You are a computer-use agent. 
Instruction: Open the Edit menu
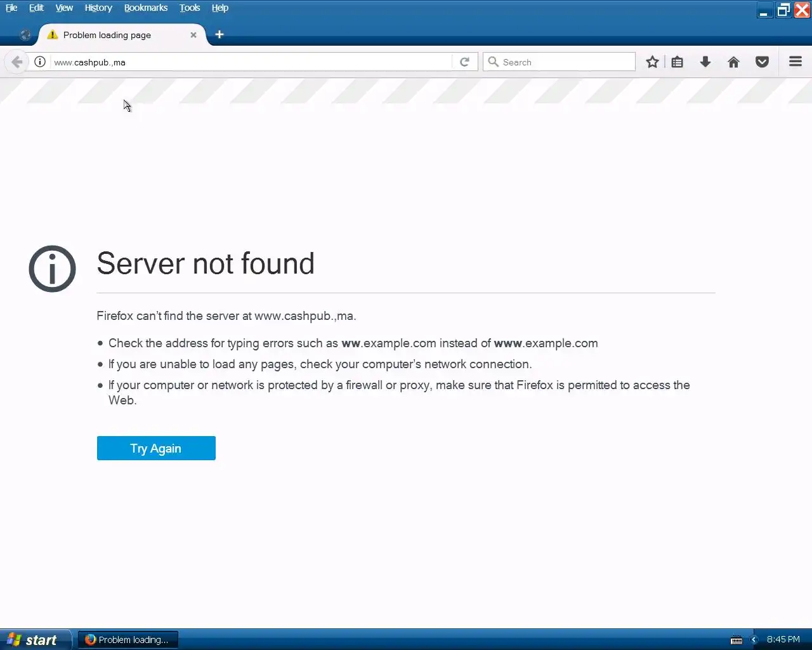[36, 8]
